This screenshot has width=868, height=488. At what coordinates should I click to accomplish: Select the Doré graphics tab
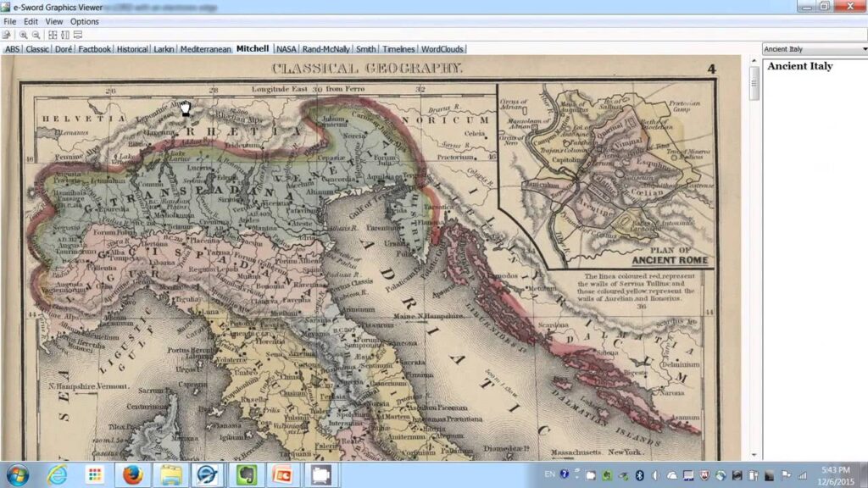64,49
